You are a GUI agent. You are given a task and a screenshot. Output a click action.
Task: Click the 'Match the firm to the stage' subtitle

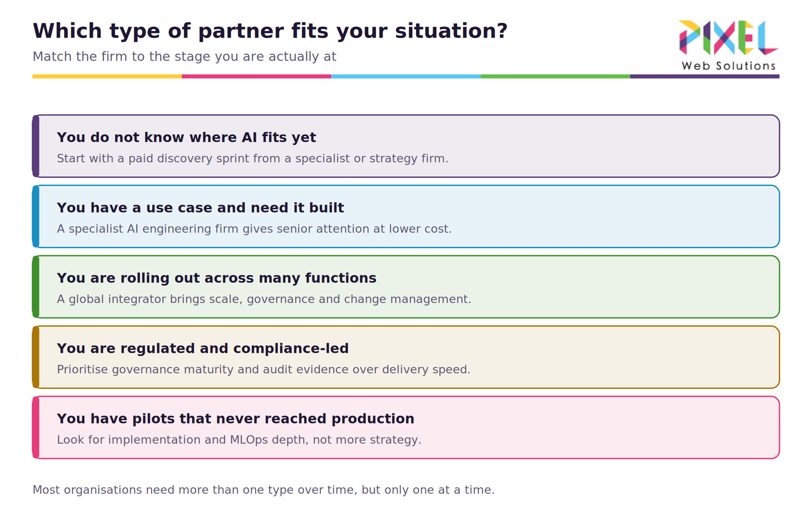tap(184, 57)
